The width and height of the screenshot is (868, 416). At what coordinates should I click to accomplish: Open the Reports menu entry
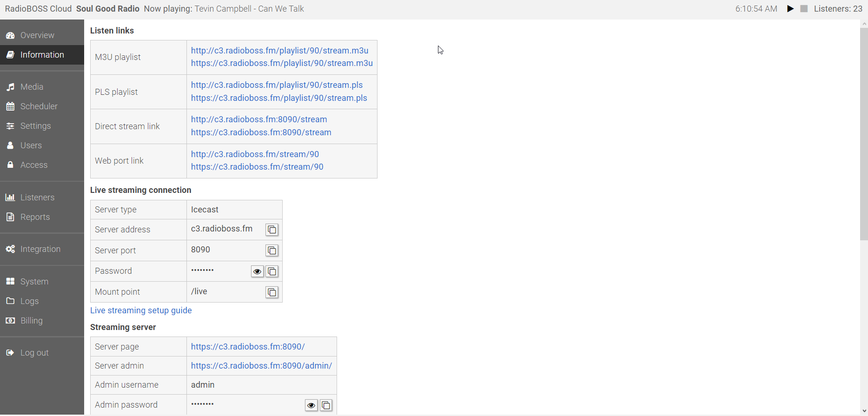(35, 217)
